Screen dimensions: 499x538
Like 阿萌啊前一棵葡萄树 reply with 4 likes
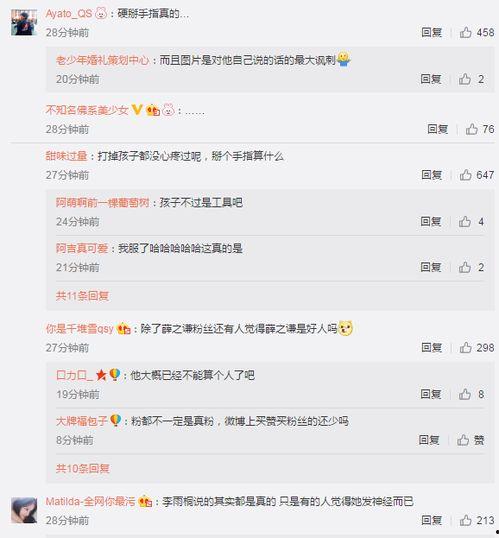click(x=465, y=222)
